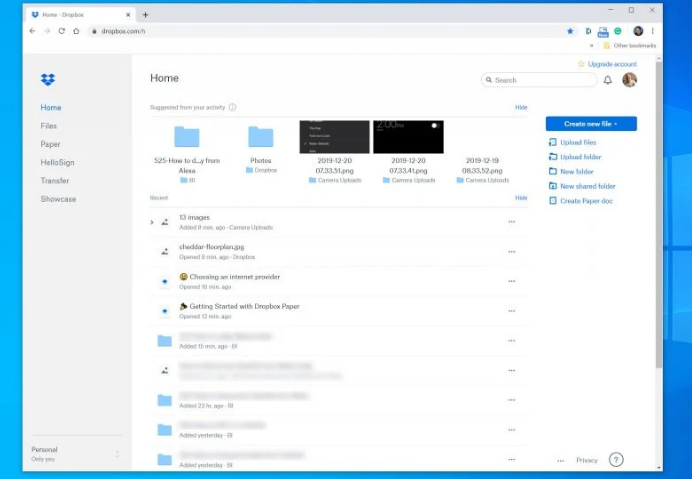Screen dimensions: 692x479
Task: Open the Privacy link
Action: click(587, 460)
